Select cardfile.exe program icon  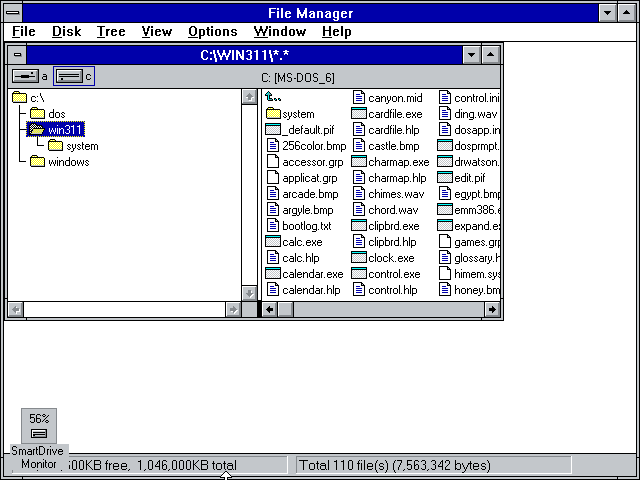[359, 113]
